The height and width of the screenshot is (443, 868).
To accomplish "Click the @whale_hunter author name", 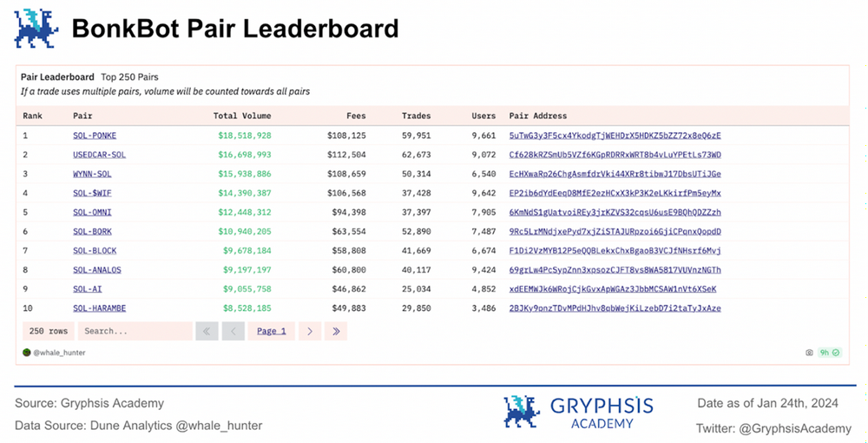I will point(60,353).
